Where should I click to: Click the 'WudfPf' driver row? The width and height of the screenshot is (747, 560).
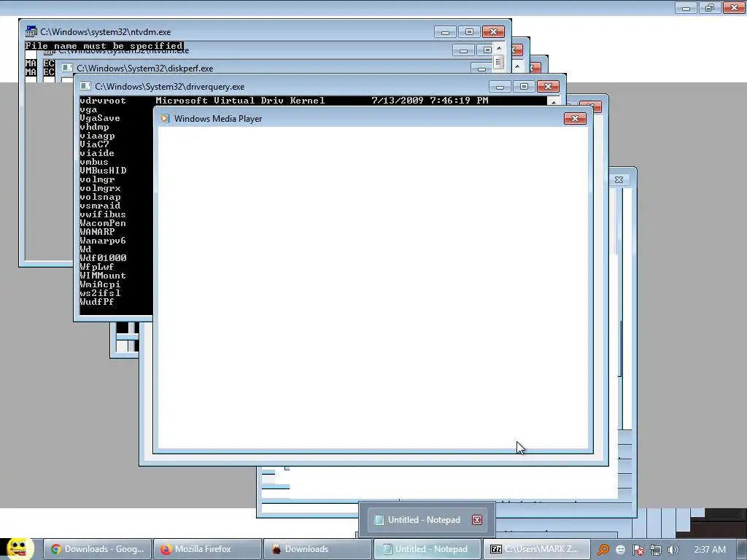(x=97, y=302)
